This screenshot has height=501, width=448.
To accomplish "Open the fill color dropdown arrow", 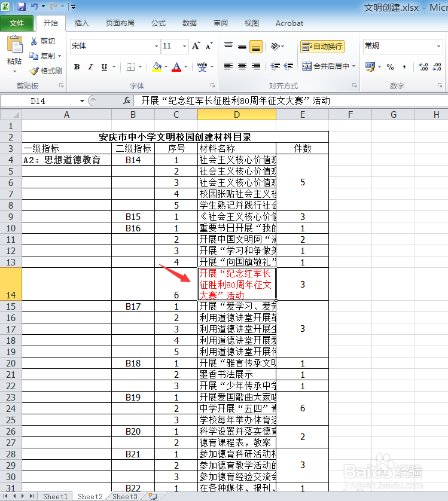I will coord(166,67).
